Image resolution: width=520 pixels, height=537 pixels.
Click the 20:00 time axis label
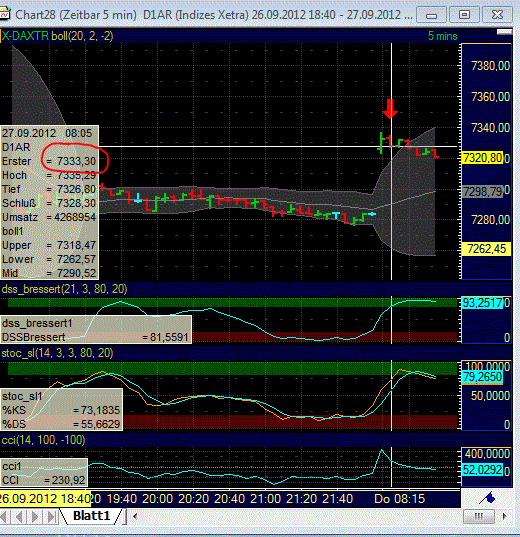(x=158, y=499)
